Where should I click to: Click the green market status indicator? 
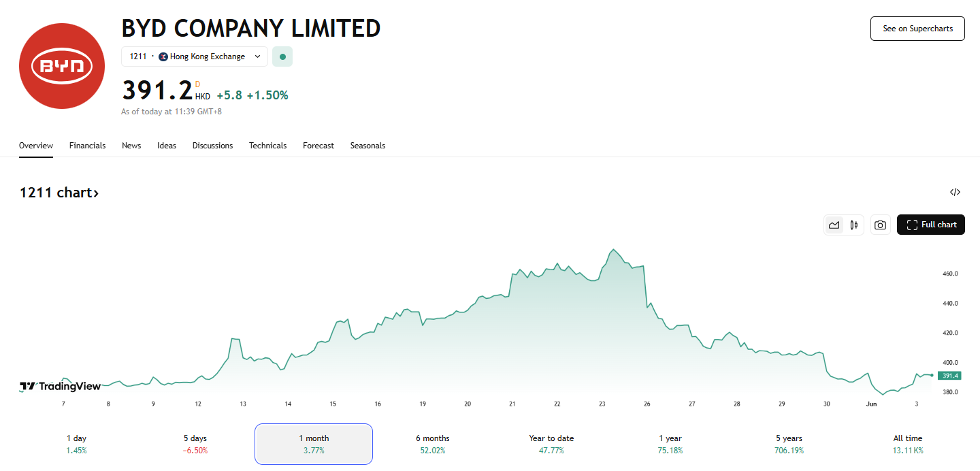click(282, 56)
